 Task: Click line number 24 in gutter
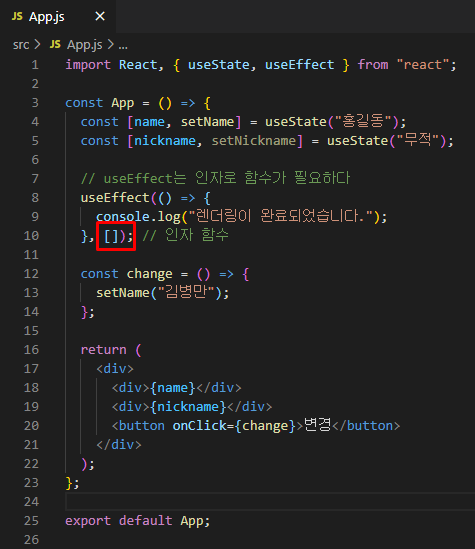(31, 502)
